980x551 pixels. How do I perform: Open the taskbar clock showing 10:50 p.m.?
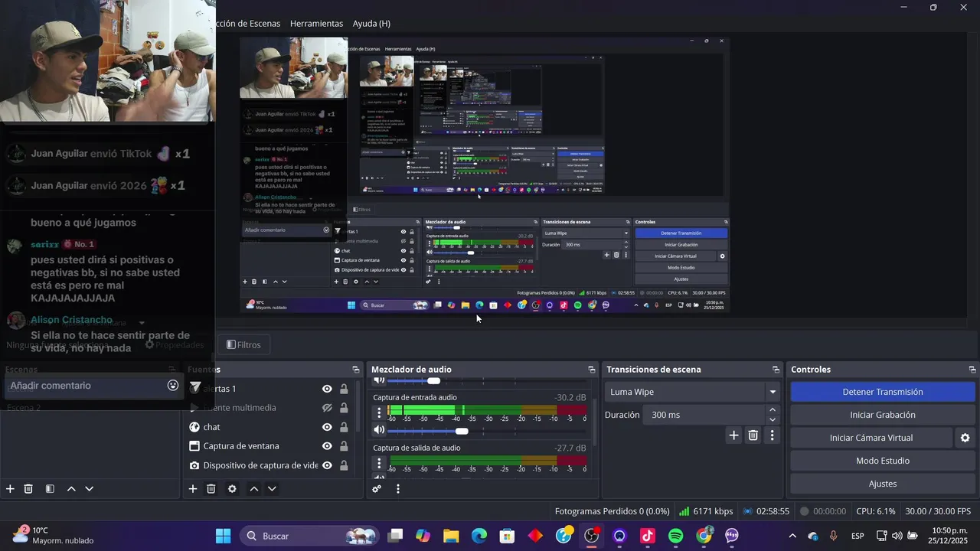coord(949,536)
